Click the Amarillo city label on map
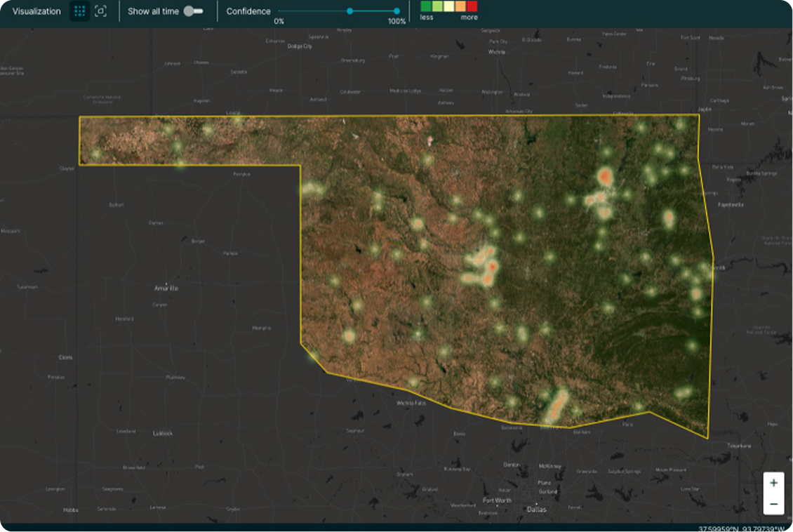This screenshot has width=793, height=532. click(x=166, y=288)
